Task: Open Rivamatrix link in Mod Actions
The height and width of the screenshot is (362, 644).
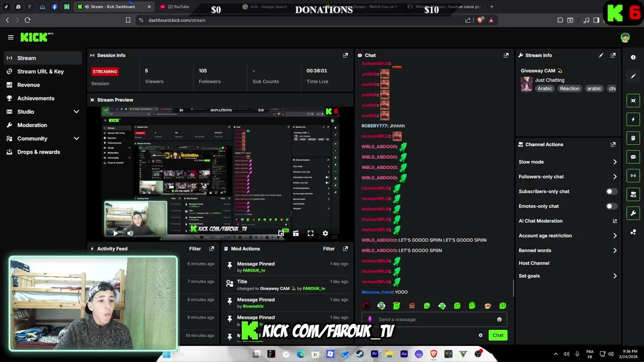Action: point(253,306)
